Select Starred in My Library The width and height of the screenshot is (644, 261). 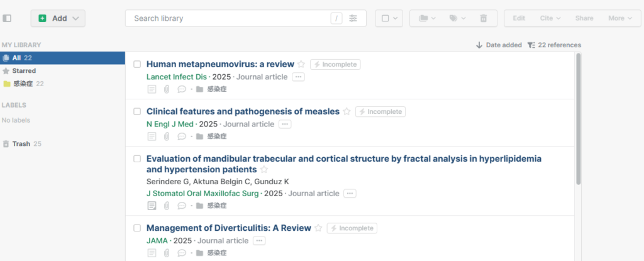pos(24,70)
